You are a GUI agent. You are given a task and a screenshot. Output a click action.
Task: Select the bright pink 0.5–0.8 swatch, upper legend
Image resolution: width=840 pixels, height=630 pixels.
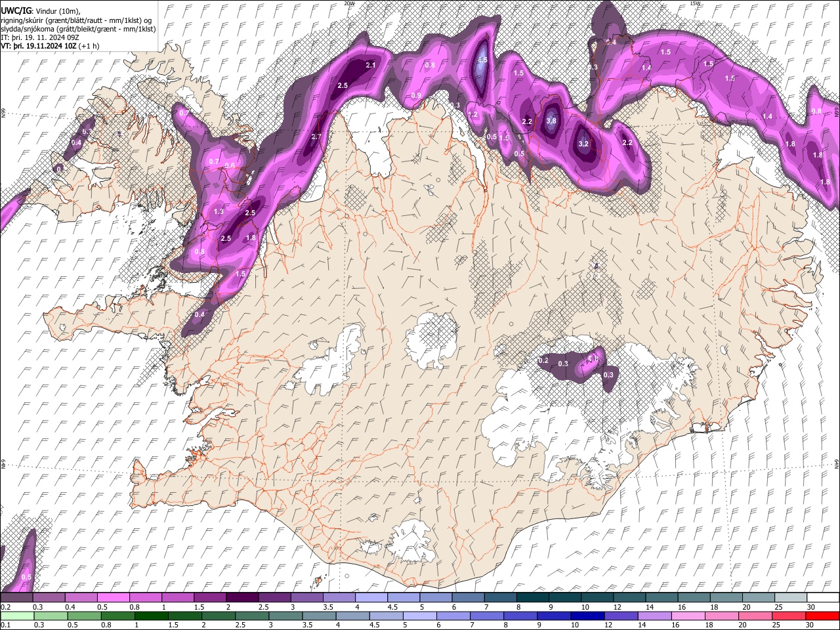click(113, 598)
